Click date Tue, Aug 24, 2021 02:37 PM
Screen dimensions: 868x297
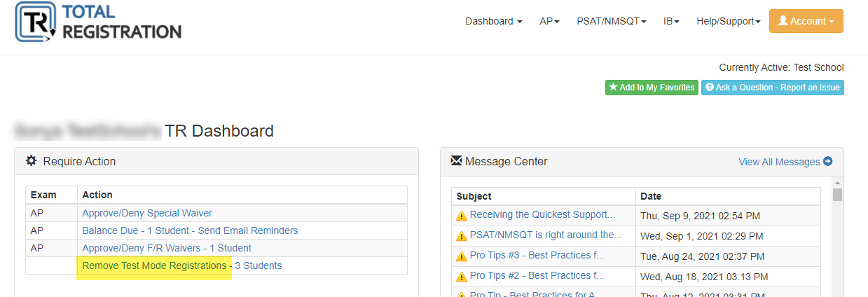coord(702,256)
